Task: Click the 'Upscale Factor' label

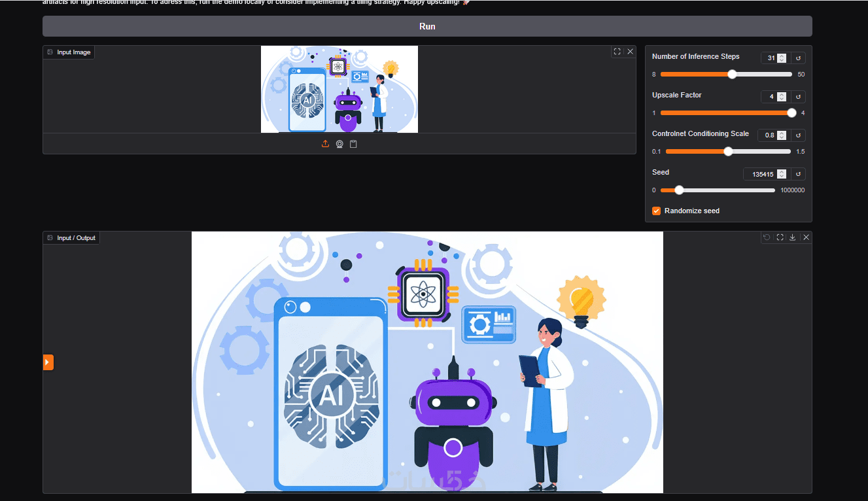Action: (677, 95)
